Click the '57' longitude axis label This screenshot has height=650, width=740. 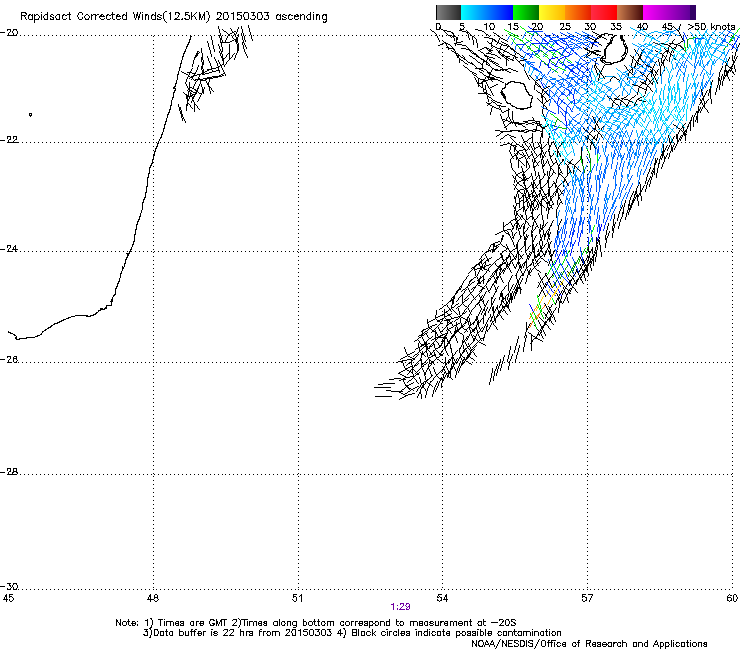(x=587, y=599)
